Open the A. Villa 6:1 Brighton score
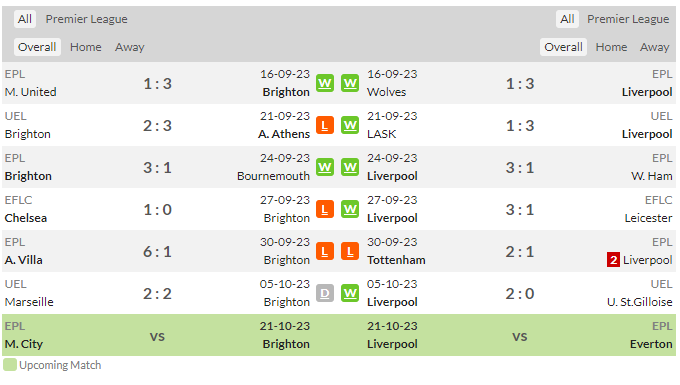Image resolution: width=680 pixels, height=385 pixels. coord(157,251)
